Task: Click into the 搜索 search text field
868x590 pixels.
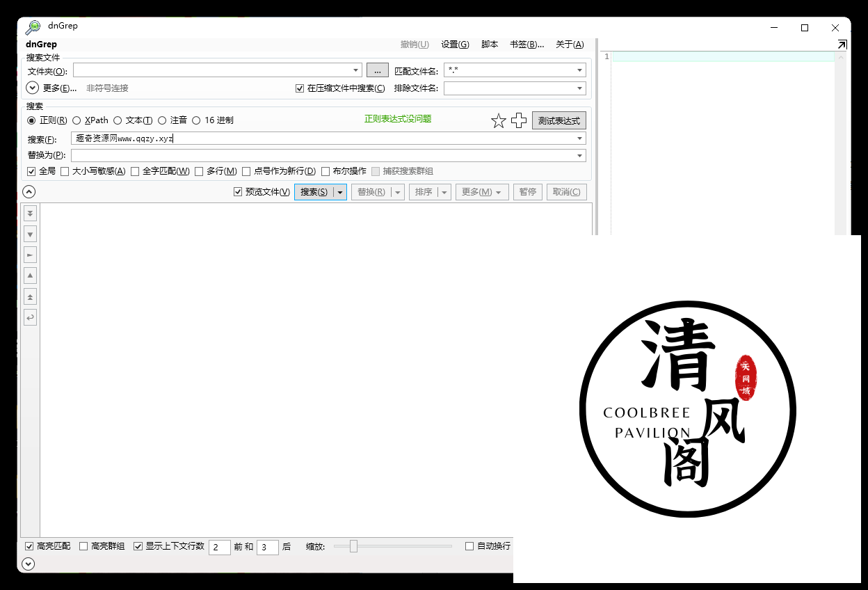Action: [328, 138]
